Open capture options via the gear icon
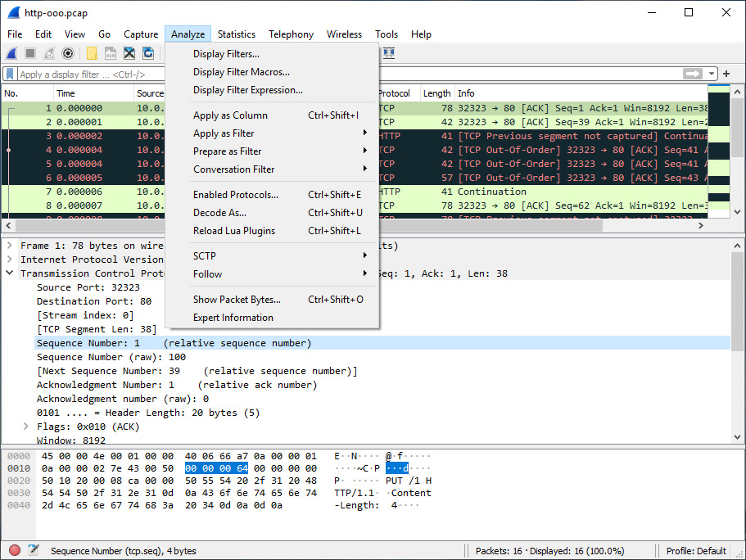This screenshot has width=746, height=560. (x=67, y=53)
